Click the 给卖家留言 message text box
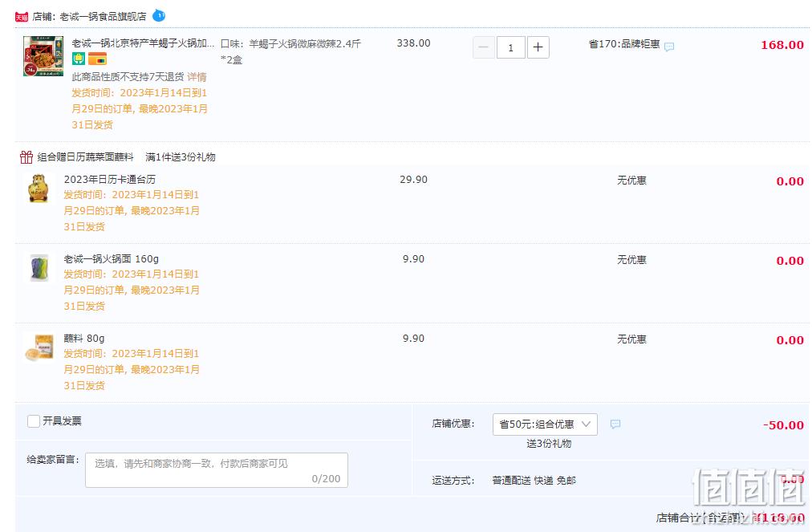This screenshot has width=812, height=532. [217, 470]
